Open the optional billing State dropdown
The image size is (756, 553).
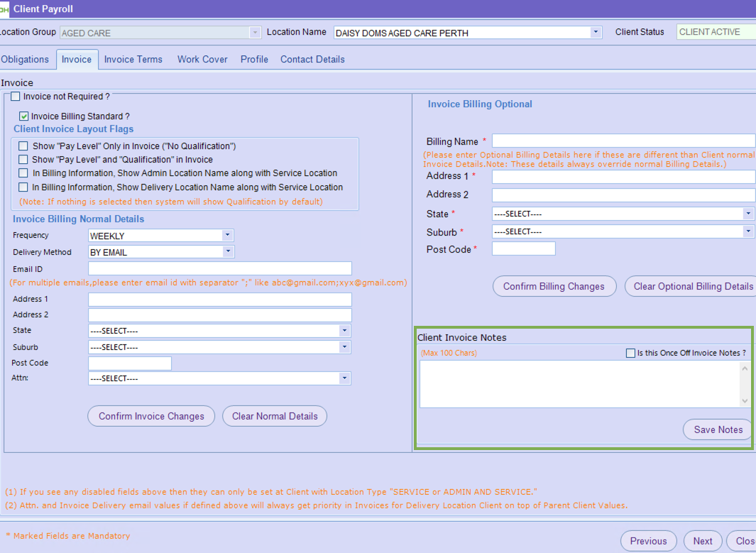[748, 214]
